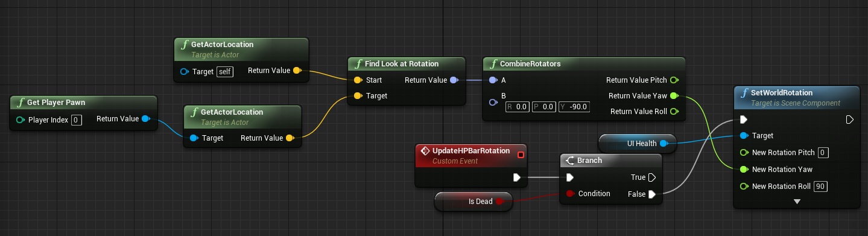
Task: Click lower GetActorLocation Return Value output pin
Action: (290, 138)
